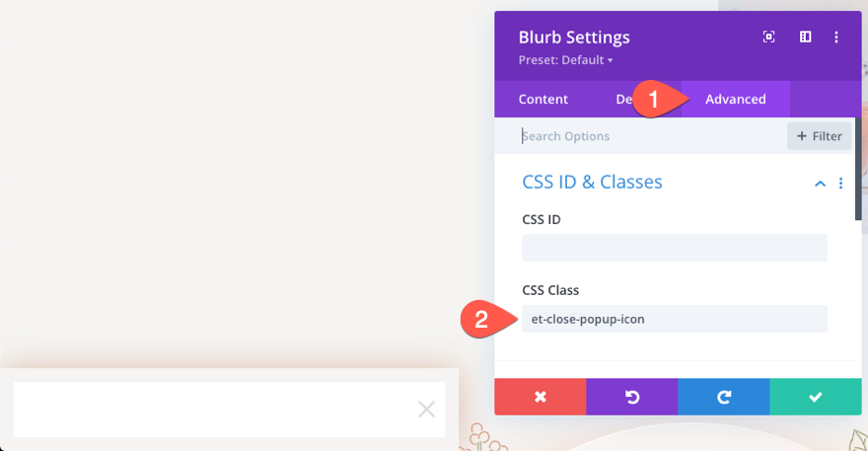The image size is (868, 451).
Task: Open the Blurb Settings three-dot menu
Action: (x=835, y=37)
